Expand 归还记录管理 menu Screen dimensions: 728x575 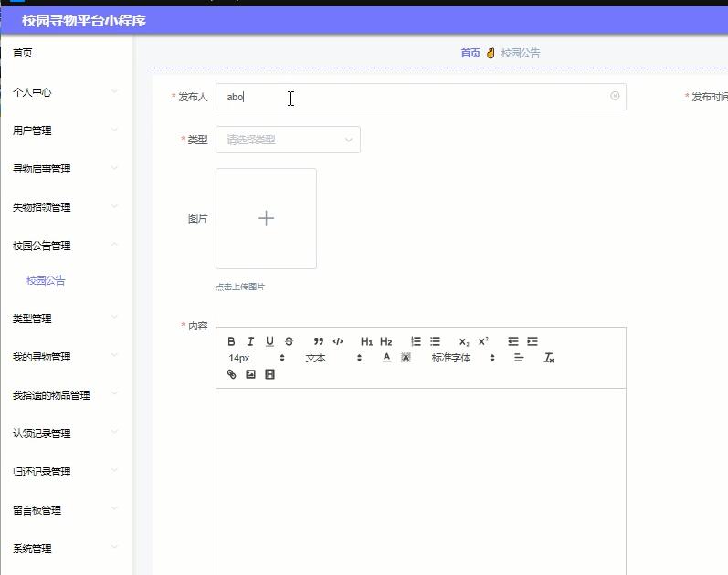65,472
